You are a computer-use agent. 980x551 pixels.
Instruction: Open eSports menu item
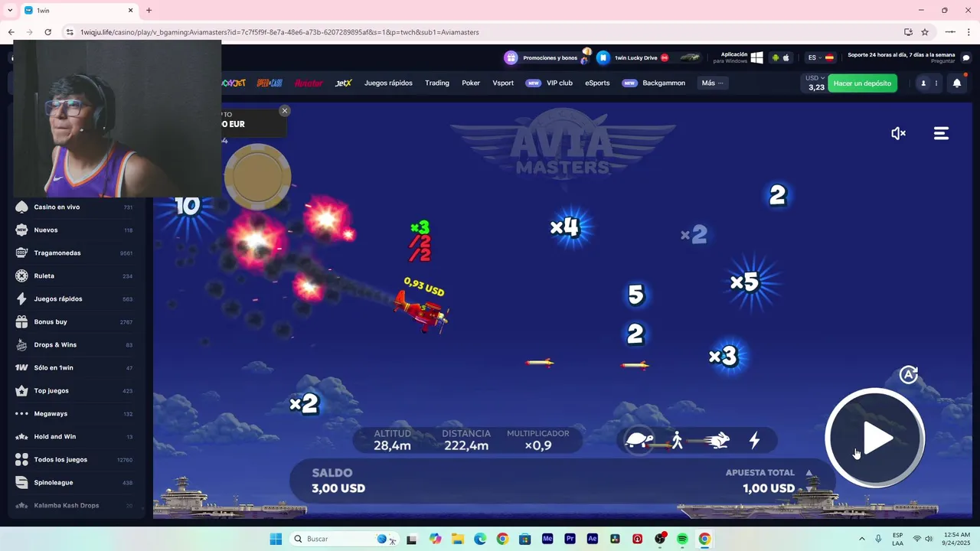tap(597, 83)
